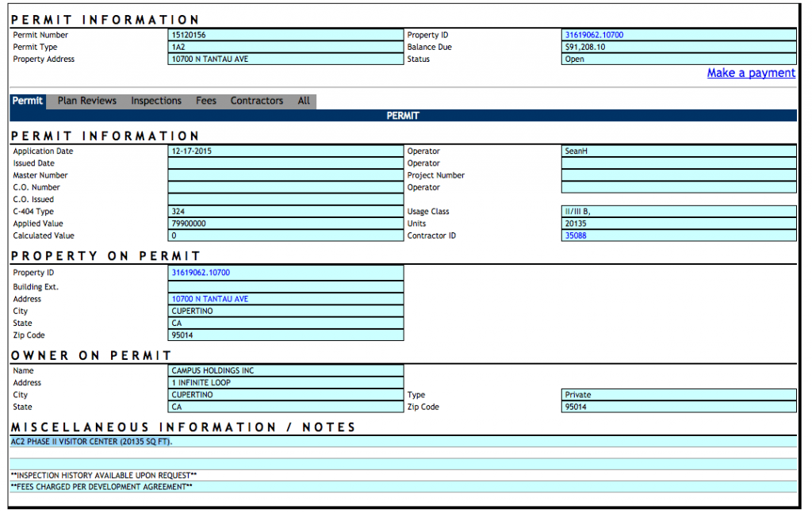Select the Inspections tab
Viewport: 812px width, 513px height.
(156, 101)
